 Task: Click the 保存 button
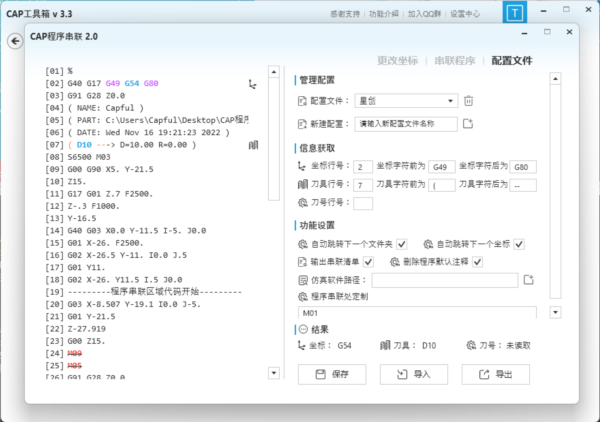[332, 374]
